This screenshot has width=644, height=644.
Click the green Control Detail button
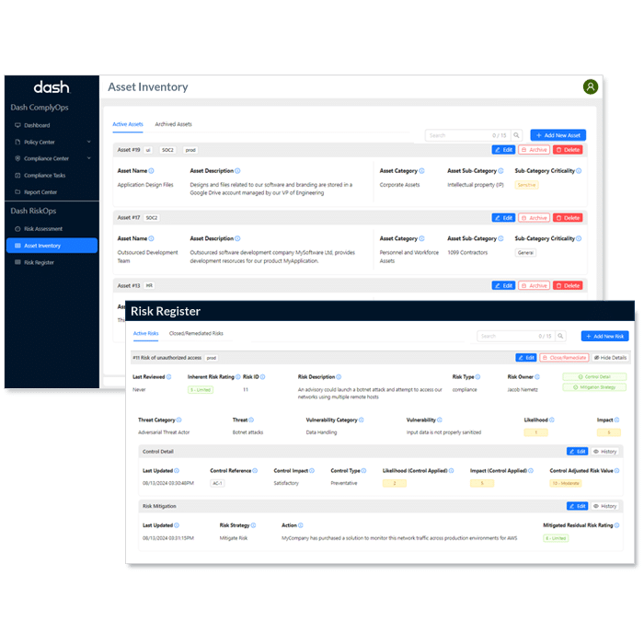point(594,376)
